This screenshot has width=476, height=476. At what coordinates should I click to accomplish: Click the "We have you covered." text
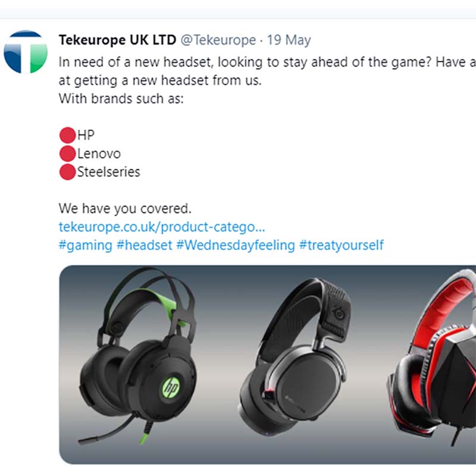[x=125, y=209]
